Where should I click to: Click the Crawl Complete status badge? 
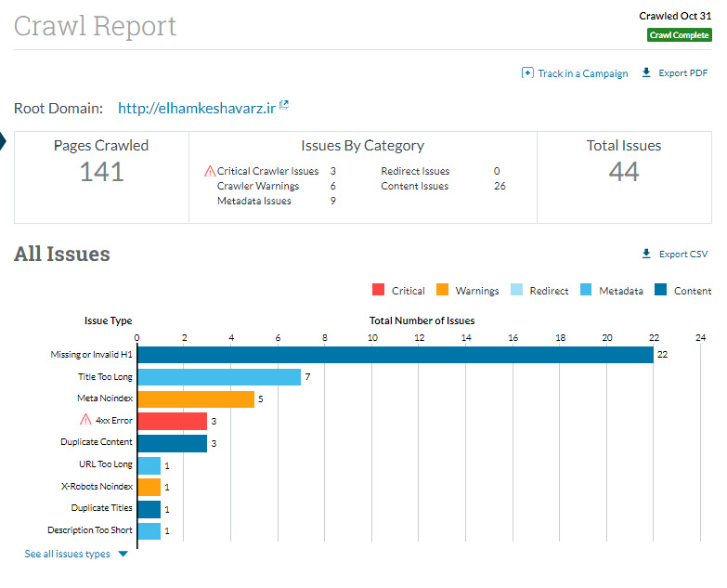pos(679,35)
